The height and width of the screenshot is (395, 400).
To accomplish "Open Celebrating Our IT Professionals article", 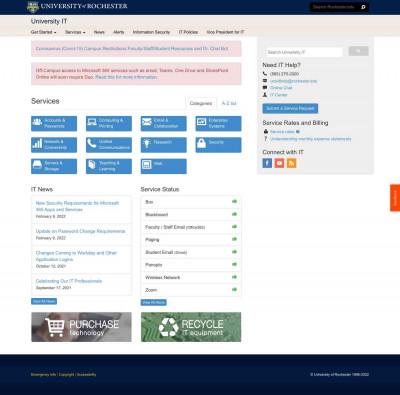I will pos(69,281).
